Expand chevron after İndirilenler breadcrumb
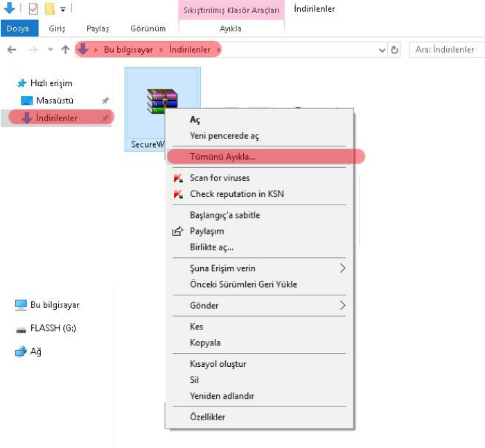This screenshot has width=485, height=448. (218, 49)
